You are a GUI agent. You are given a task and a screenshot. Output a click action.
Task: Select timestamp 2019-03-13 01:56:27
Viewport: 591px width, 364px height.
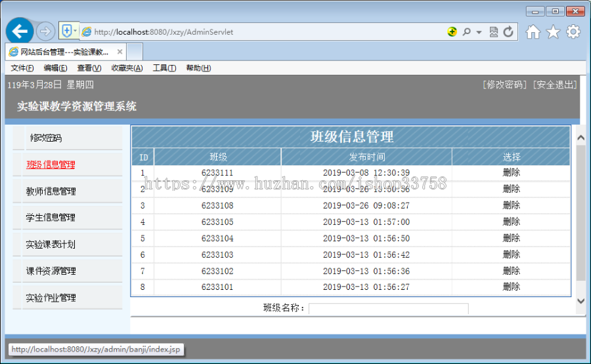(x=366, y=287)
